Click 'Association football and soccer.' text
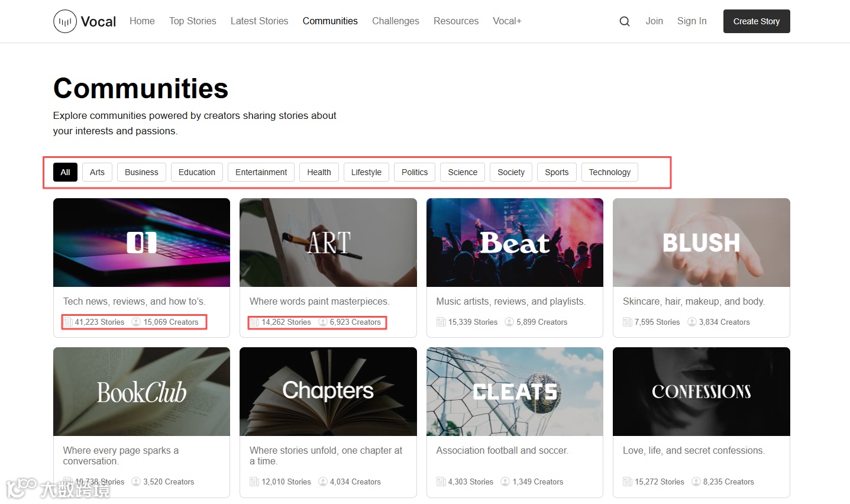The width and height of the screenshot is (850, 504). click(x=502, y=450)
